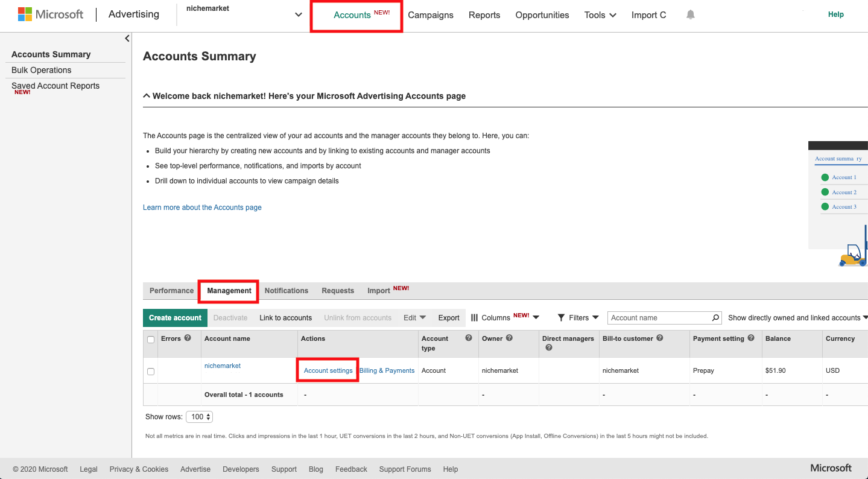868x479 pixels.
Task: Open notifications bell icon
Action: tap(691, 15)
